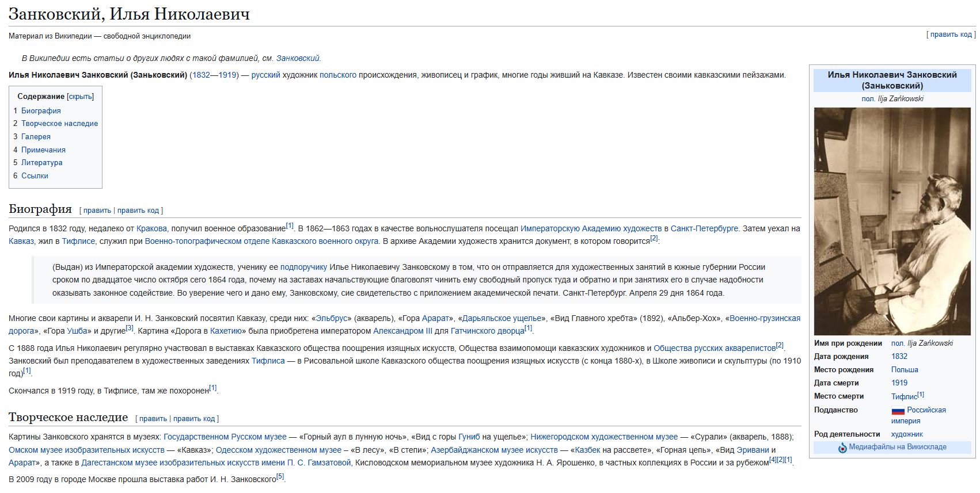Open the 'Эривани' link
980x493 pixels.
[x=753, y=450]
